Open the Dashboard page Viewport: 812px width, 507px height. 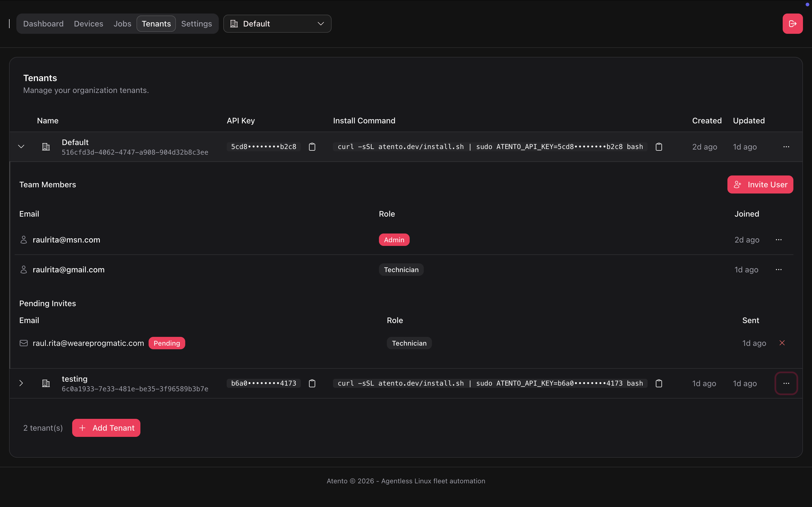click(x=43, y=23)
